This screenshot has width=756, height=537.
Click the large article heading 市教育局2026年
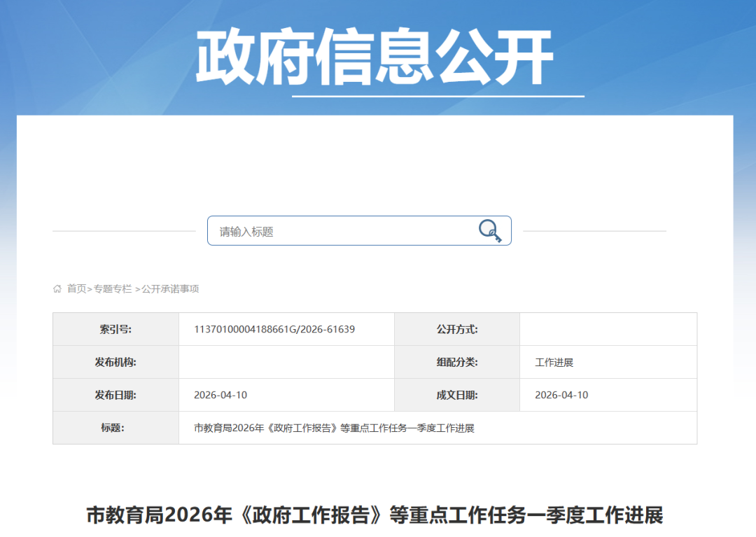click(x=374, y=515)
